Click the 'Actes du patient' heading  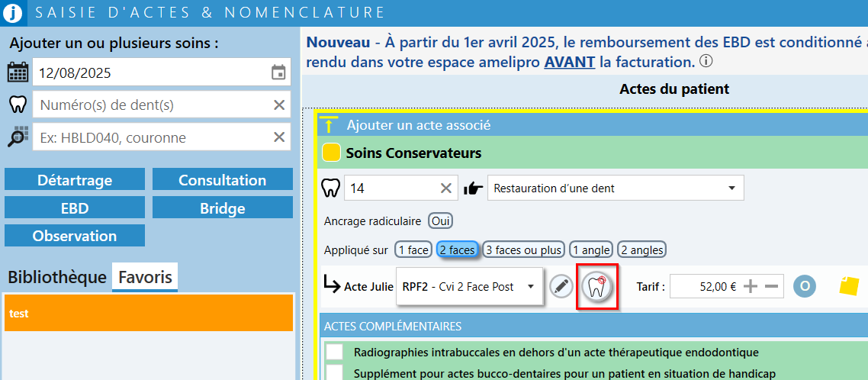pos(674,89)
